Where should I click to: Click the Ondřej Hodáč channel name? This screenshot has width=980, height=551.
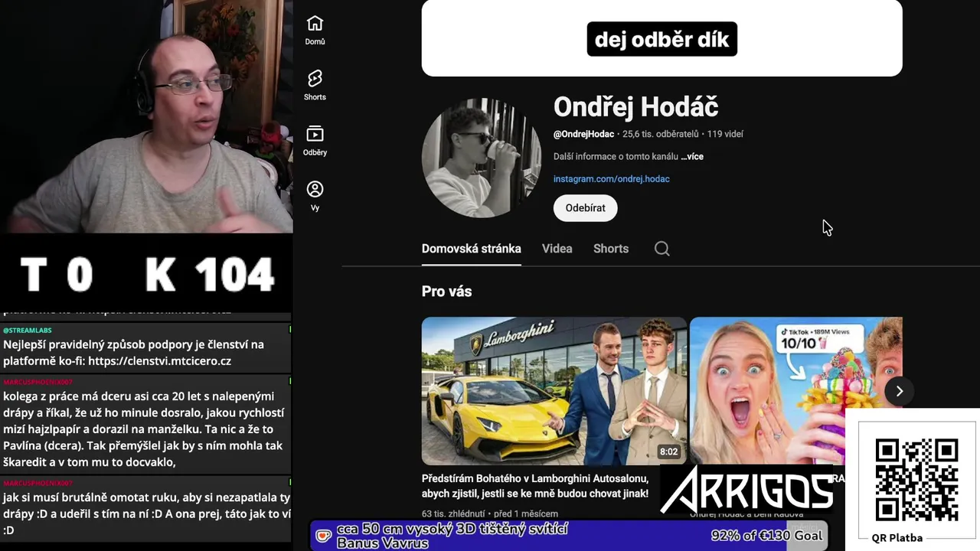[x=635, y=107]
